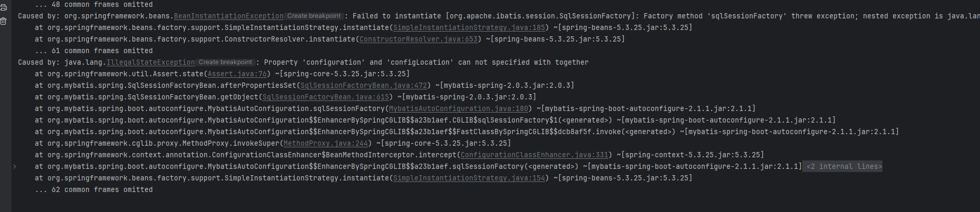Jump to SimpleInstantiationStrategy.java:154 source
Viewport: 980px width, 212px height.
469,178
